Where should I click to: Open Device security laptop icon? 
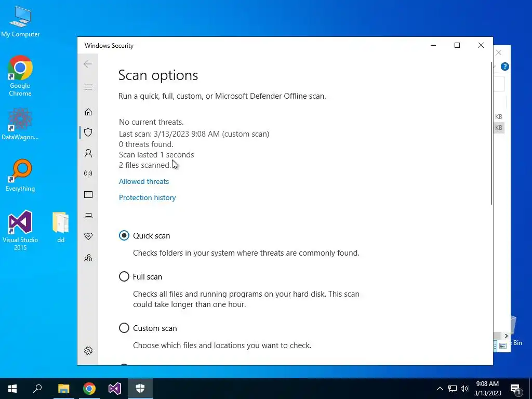88,216
